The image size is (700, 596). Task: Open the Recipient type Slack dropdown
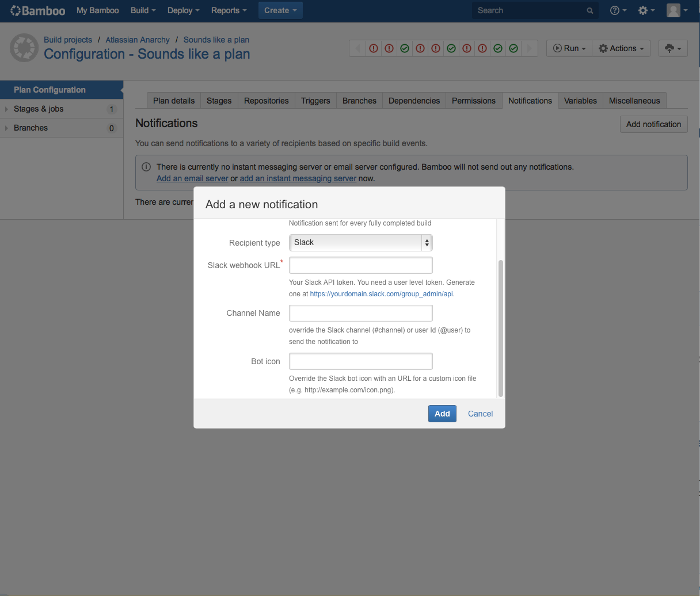click(360, 243)
